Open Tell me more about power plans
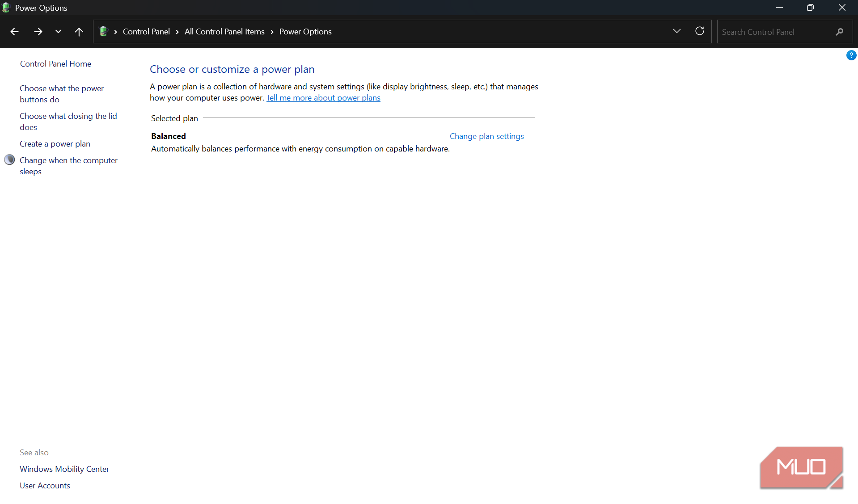 pos(323,98)
